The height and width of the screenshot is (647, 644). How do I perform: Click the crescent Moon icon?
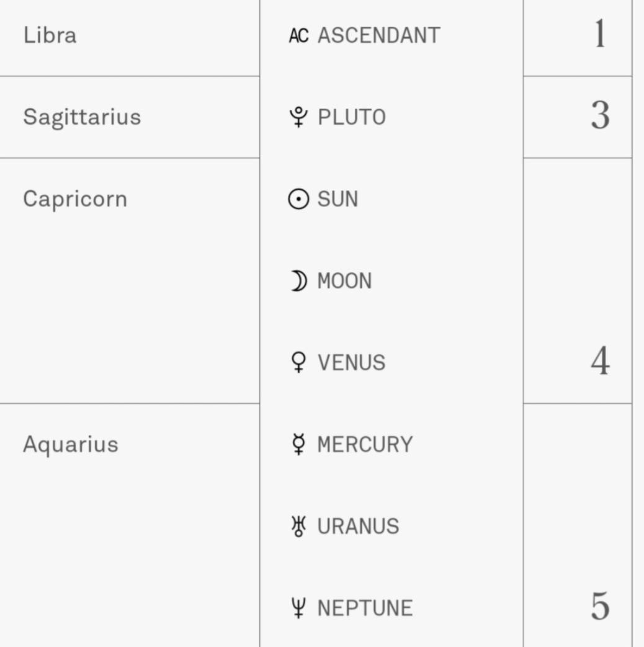pos(298,281)
